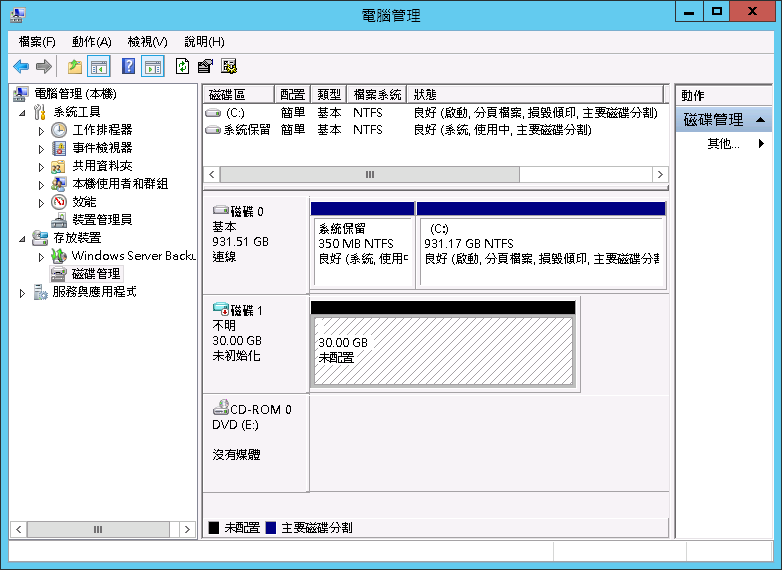Expand the 服務與應用程式 node
This screenshot has width=782, height=570.
click(x=23, y=292)
